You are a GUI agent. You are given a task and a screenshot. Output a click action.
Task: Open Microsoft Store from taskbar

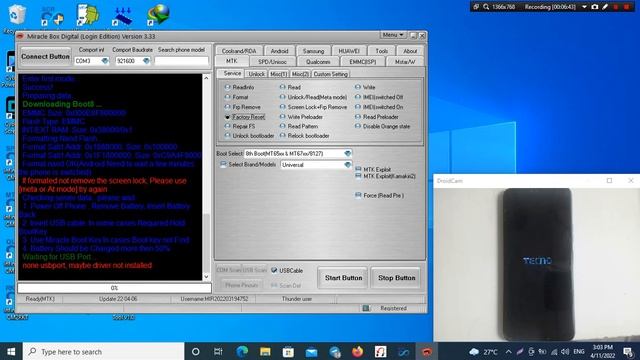pos(288,351)
